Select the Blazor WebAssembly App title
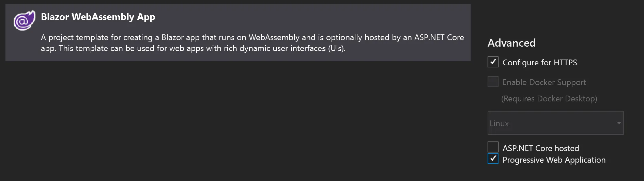 point(98,17)
